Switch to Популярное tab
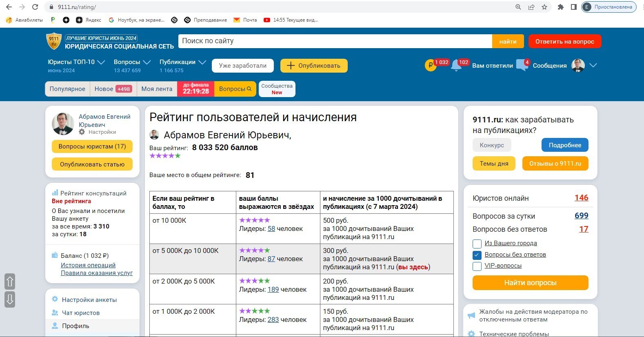Image resolution: width=644 pixels, height=337 pixels. tap(67, 89)
